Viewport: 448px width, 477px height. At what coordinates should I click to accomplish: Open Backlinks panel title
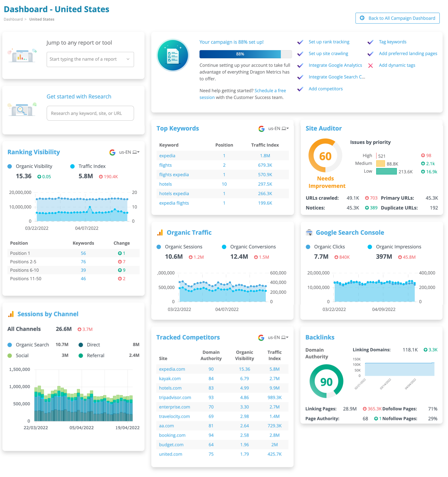pos(320,337)
